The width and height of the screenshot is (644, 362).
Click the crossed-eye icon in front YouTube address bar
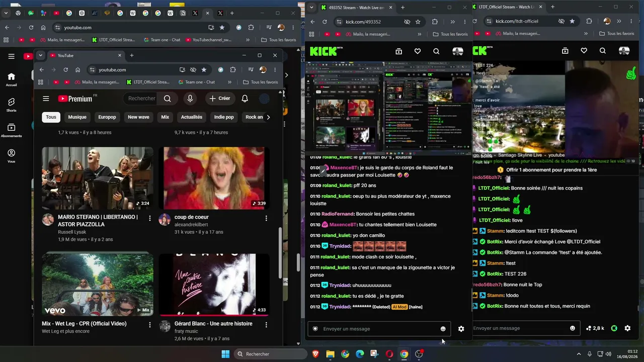coord(193,70)
